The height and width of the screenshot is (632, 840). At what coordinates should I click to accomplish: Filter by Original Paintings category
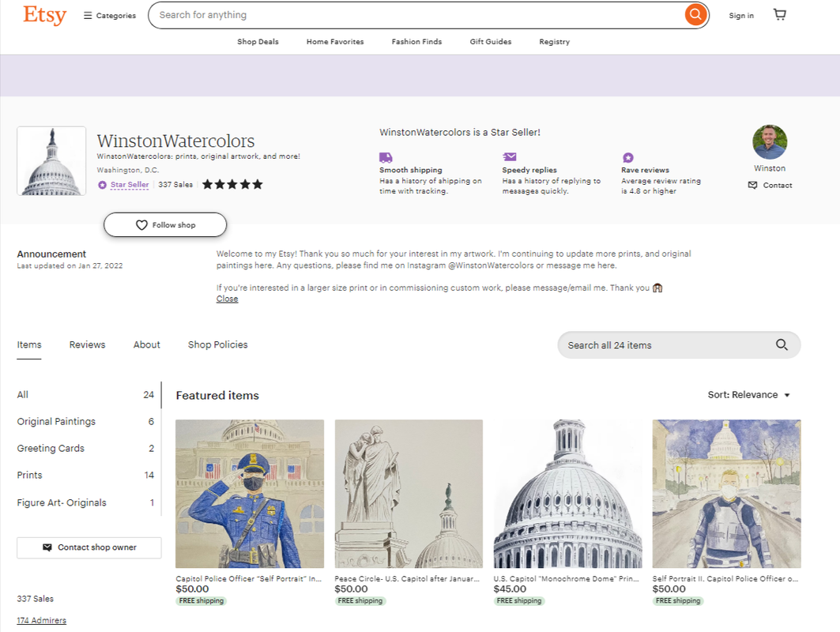[85, 422]
